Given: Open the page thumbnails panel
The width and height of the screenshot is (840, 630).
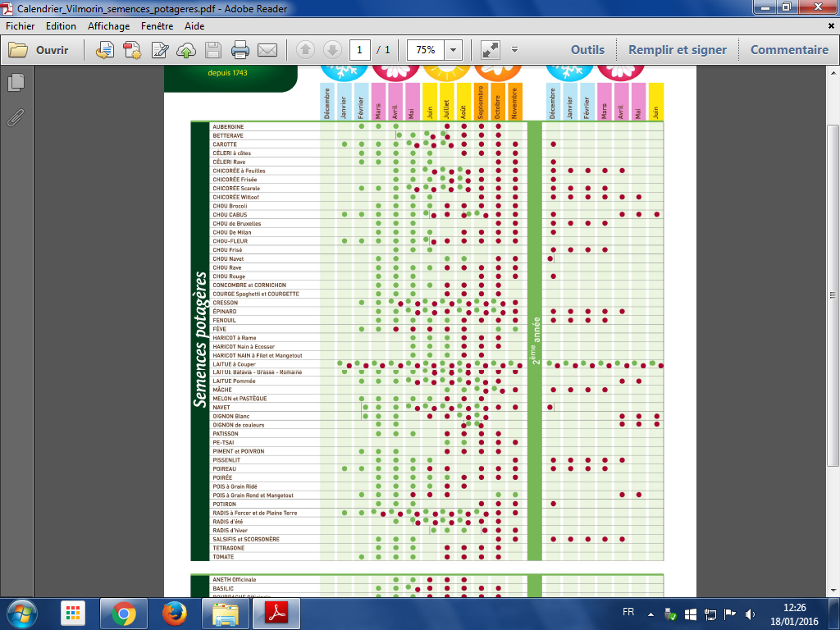Looking at the screenshot, I should (x=15, y=83).
